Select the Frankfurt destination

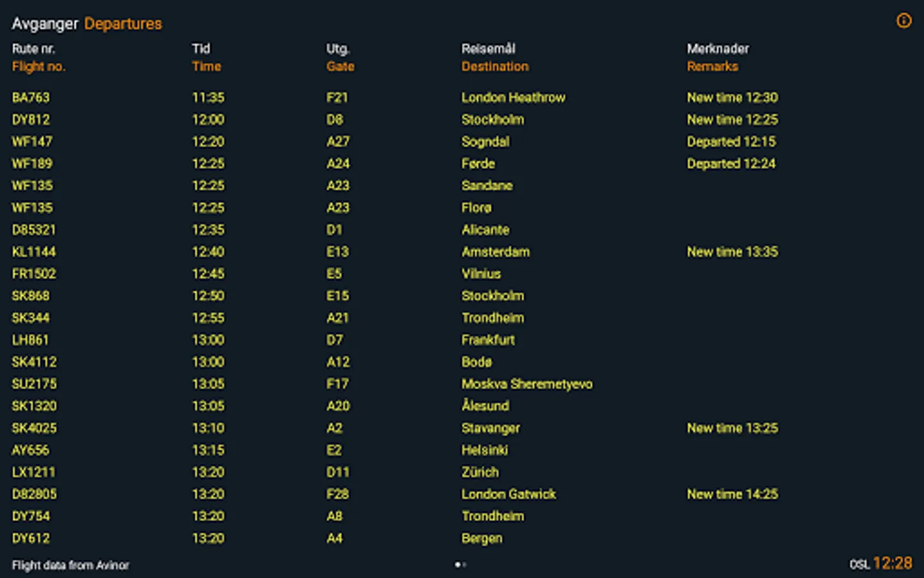(x=488, y=340)
